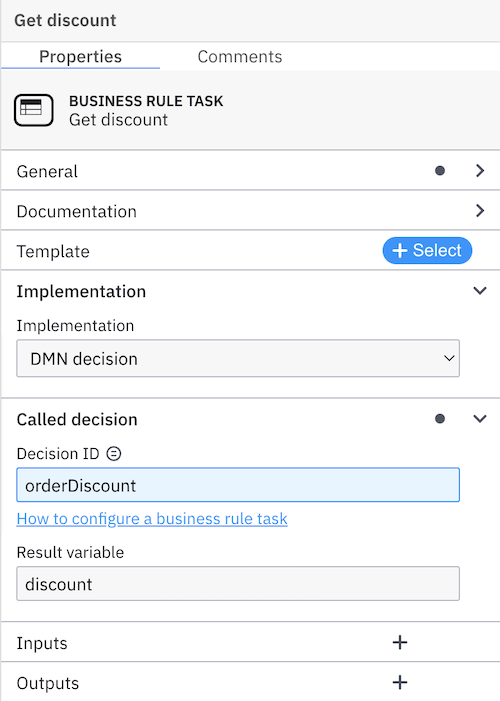Image resolution: width=500 pixels, height=701 pixels.
Task: Click the Business Rule Task table icon
Action: [x=34, y=110]
